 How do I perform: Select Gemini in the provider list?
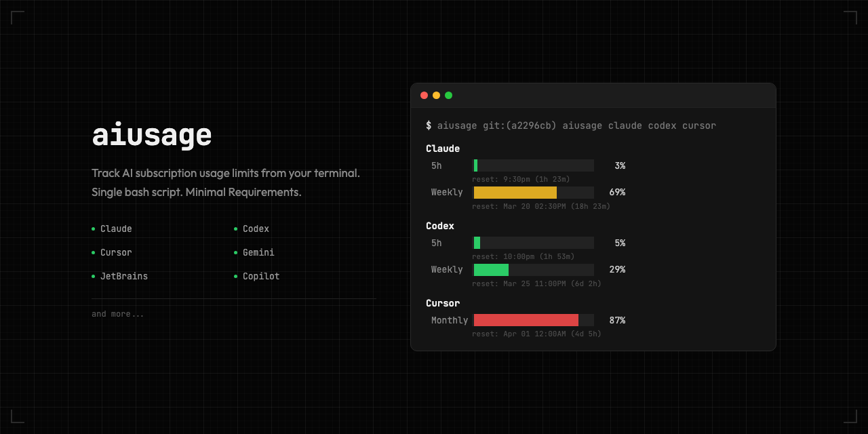click(x=258, y=253)
